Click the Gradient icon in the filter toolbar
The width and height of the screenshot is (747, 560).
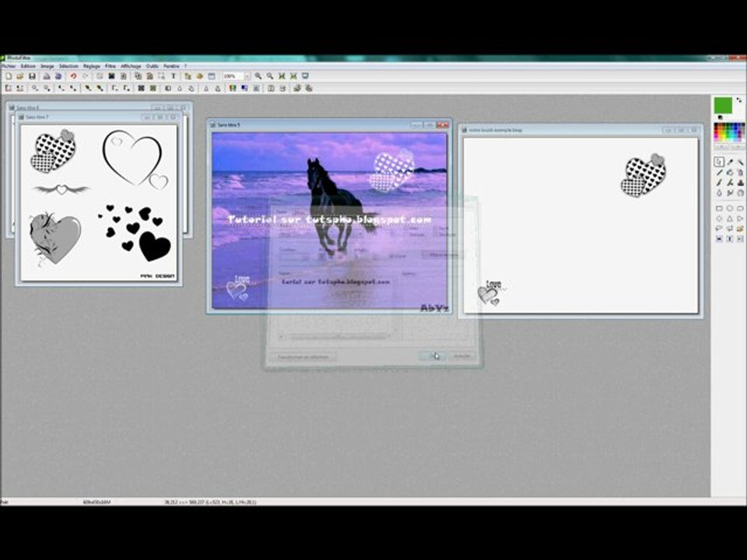pyautogui.click(x=244, y=88)
